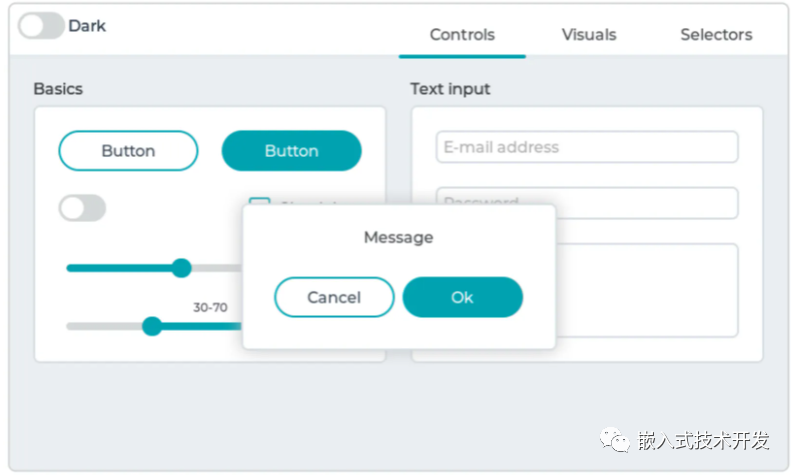Click the 30-70 range value label
Viewport: 795px width, 475px height.
[210, 307]
